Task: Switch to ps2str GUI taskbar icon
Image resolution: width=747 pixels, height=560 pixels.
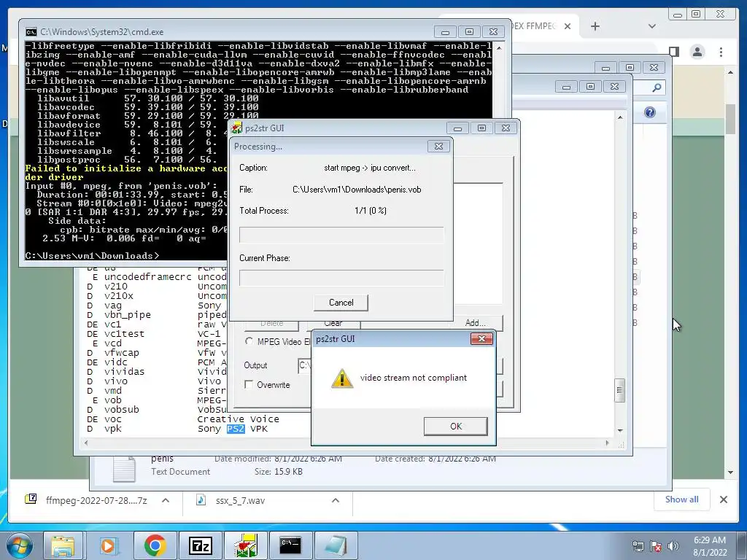Action: (x=245, y=545)
